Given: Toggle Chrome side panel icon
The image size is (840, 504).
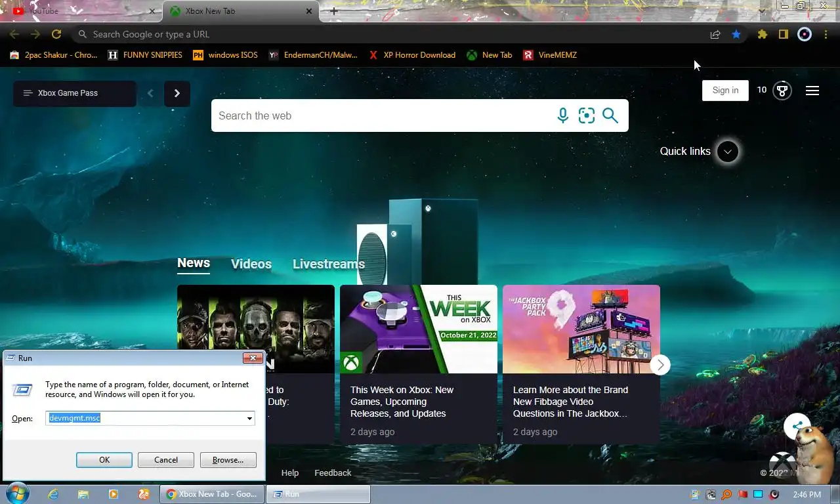Looking at the screenshot, I should pos(783,34).
